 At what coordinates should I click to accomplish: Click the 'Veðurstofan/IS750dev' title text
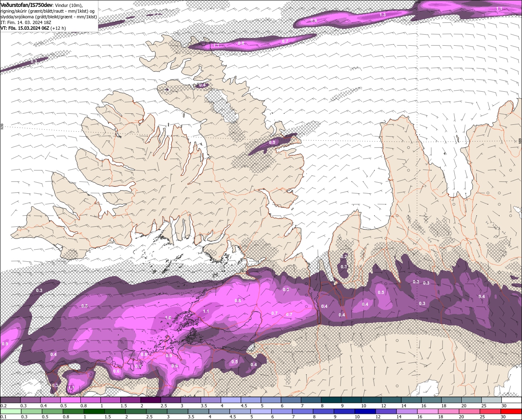pos(27,5)
